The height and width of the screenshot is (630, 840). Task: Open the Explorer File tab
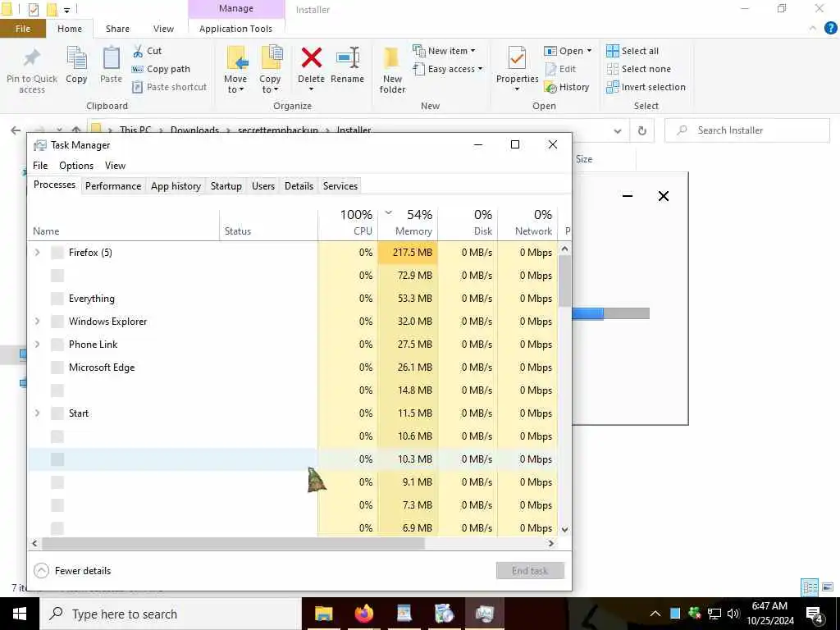pos(23,29)
